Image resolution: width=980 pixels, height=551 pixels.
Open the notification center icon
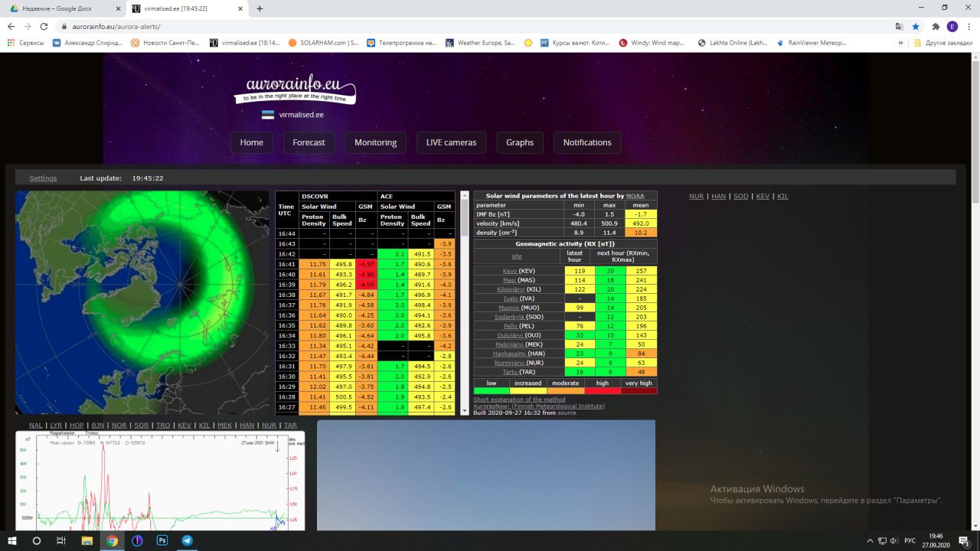tap(964, 540)
